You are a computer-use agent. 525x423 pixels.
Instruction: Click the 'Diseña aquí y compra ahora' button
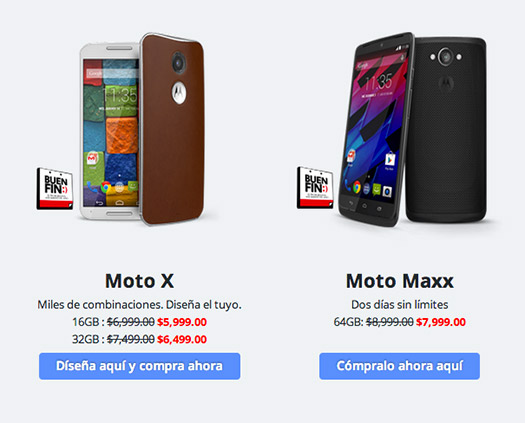(140, 366)
